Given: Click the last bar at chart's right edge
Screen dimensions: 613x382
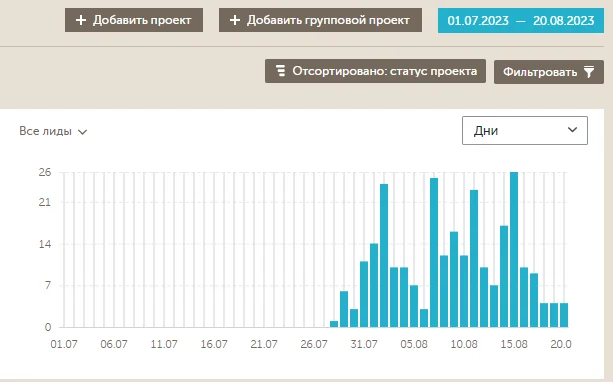Looking at the screenshot, I should point(564,315).
